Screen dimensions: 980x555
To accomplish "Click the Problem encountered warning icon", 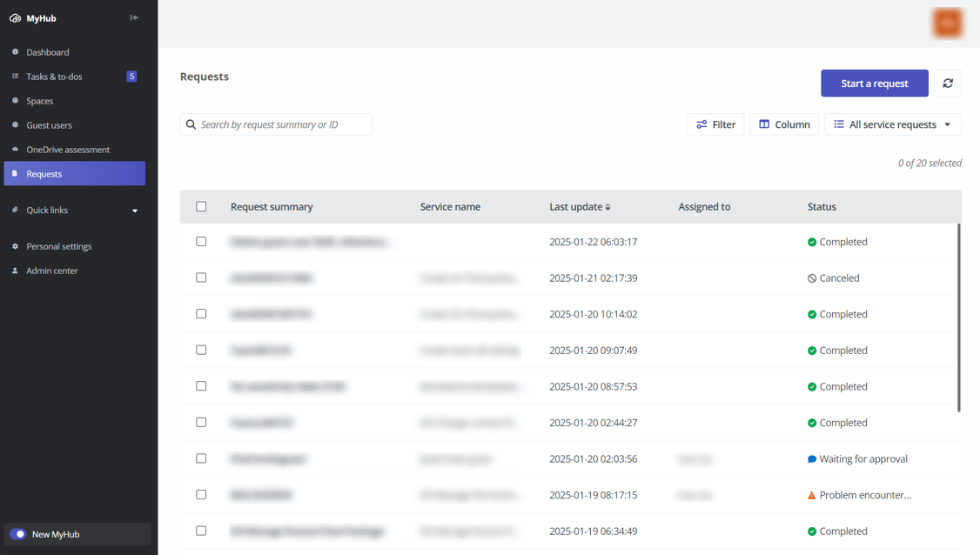I will coord(811,495).
